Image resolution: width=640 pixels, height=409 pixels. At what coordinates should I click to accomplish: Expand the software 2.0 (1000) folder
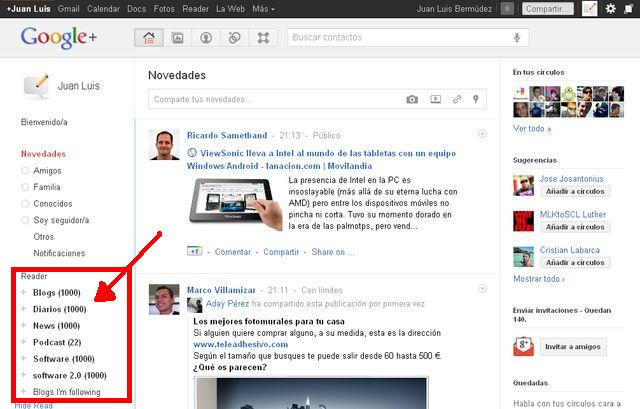[24, 375]
